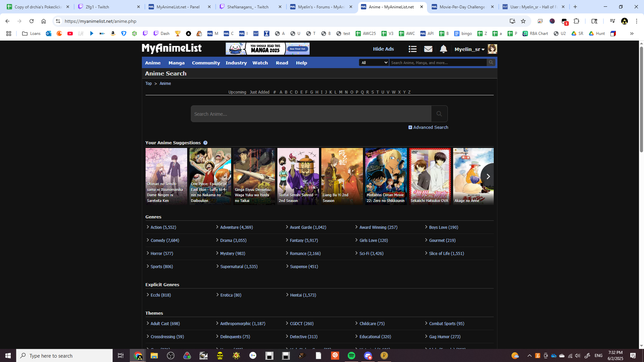The width and height of the screenshot is (644, 362).
Task: Click the Hide Ads link
Action: (x=383, y=49)
